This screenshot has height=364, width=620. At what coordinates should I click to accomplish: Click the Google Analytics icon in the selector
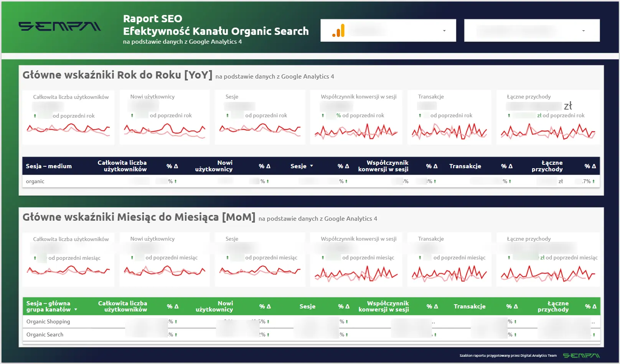point(338,31)
